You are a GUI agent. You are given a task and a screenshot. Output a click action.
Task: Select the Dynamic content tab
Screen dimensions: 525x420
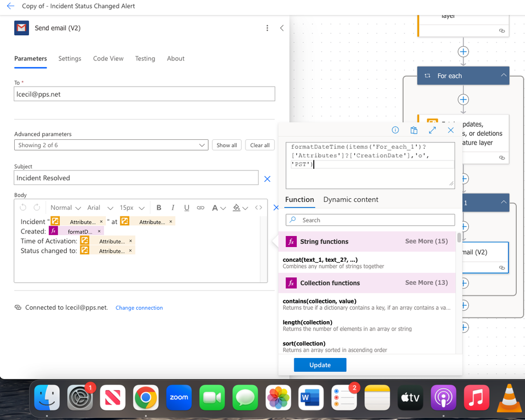click(x=351, y=200)
